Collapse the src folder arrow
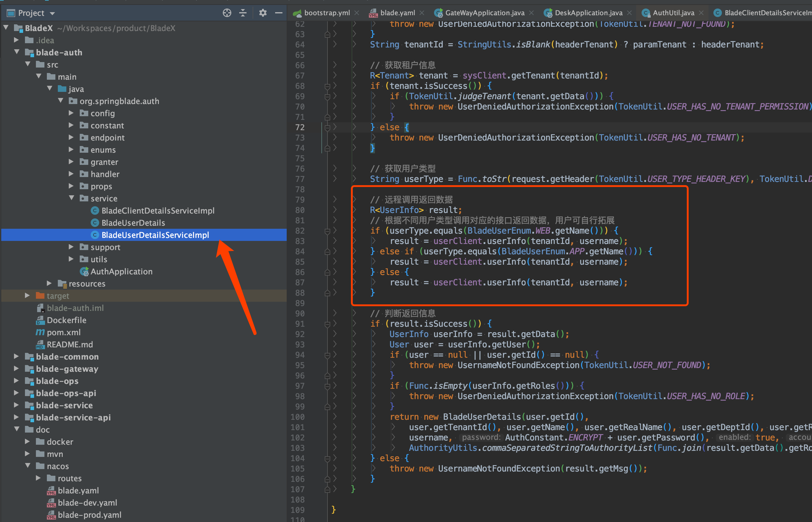Image resolution: width=812 pixels, height=522 pixels. [28, 64]
